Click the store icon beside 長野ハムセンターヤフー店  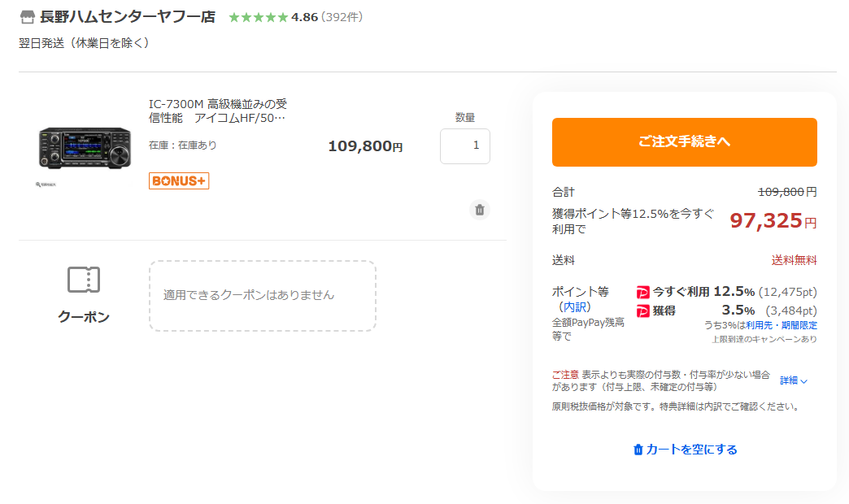coord(27,17)
